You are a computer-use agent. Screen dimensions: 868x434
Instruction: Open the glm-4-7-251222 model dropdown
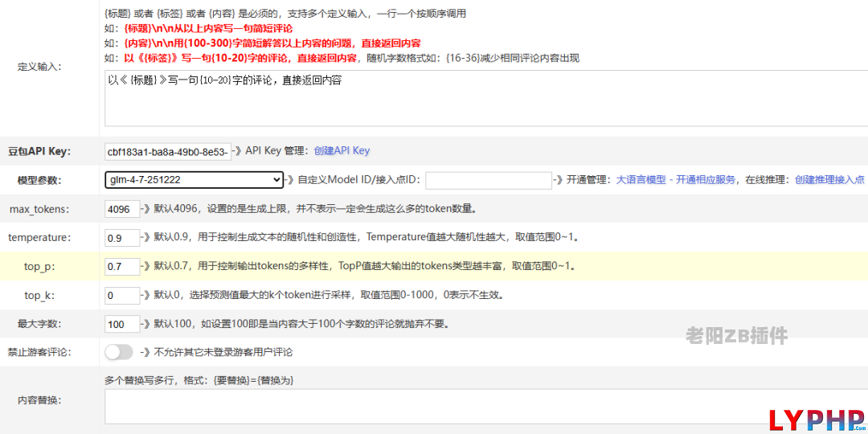coord(194,180)
